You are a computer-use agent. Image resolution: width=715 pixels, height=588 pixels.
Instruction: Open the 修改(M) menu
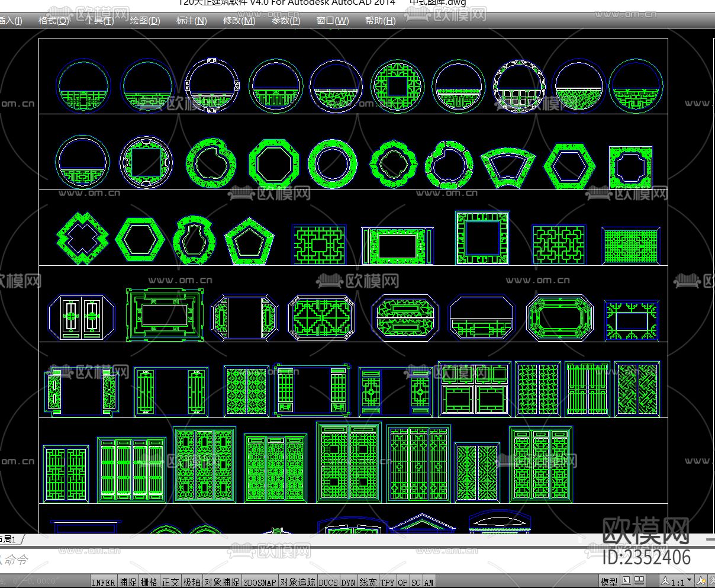239,21
